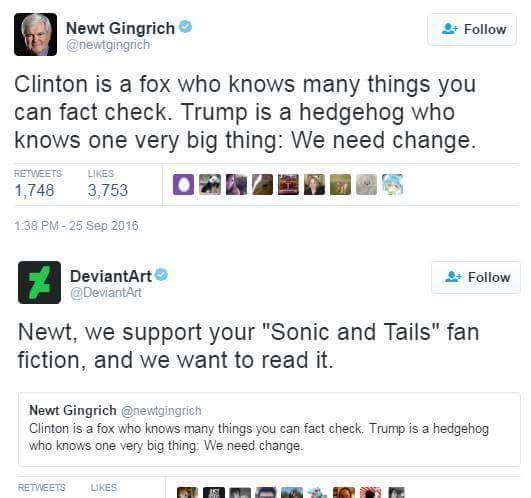The width and height of the screenshot is (531, 498).
Task: Open the DeviantArt logo avatar
Action: click(39, 282)
